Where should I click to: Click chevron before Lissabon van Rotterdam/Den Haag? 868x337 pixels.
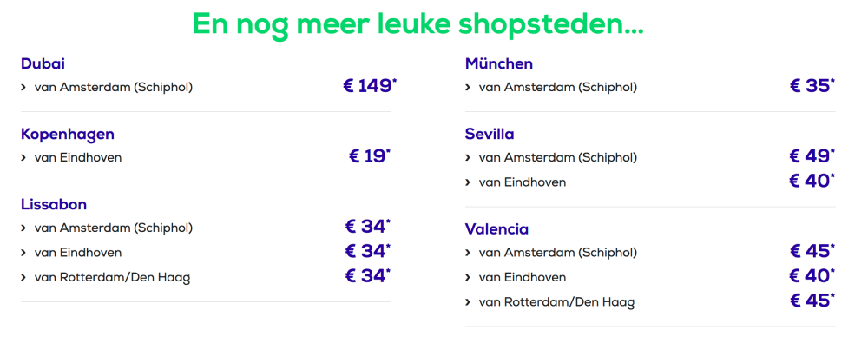point(23,276)
